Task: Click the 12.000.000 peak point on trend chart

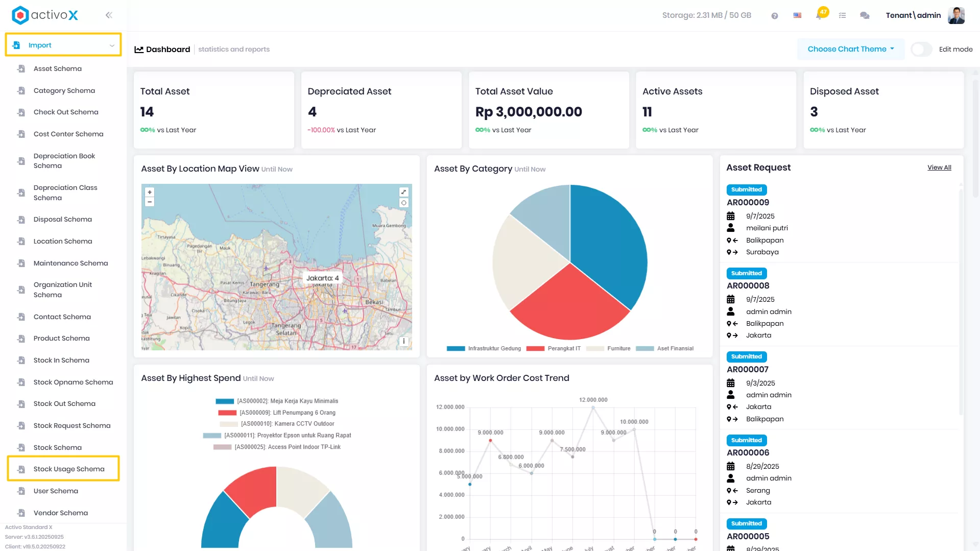Action: tap(593, 408)
